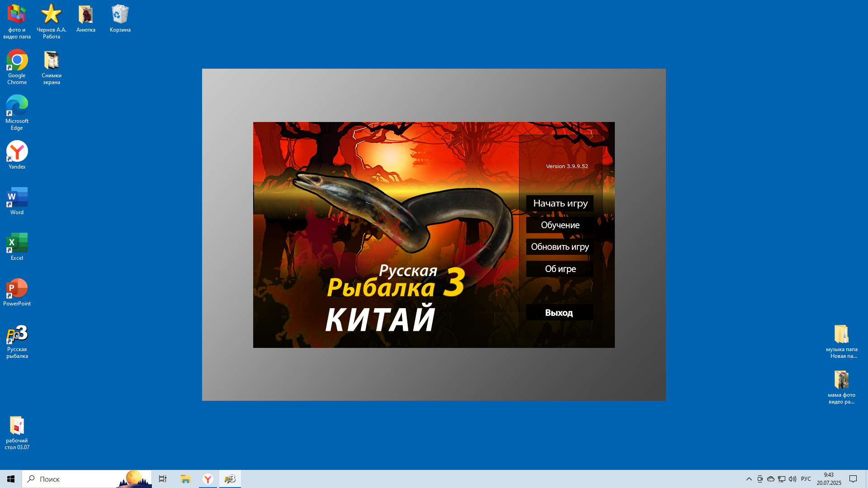
Task: Launch the PowerPoint desktop shortcut
Action: tap(17, 292)
